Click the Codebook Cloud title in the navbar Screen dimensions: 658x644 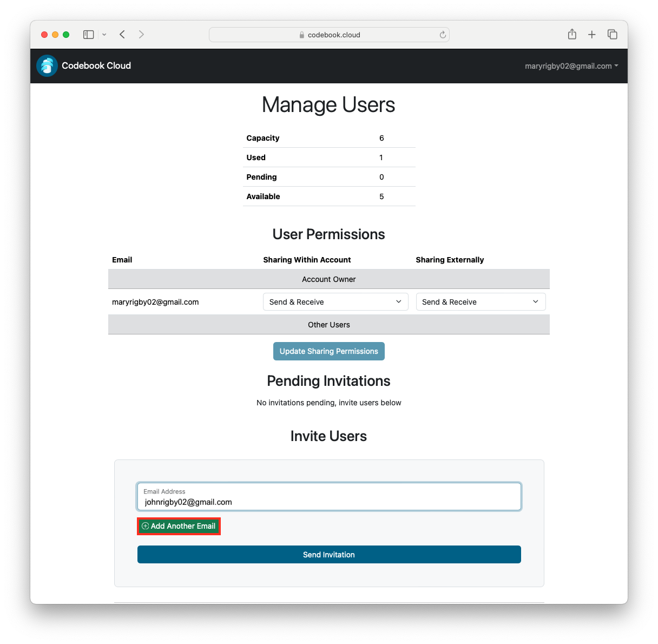pos(96,65)
